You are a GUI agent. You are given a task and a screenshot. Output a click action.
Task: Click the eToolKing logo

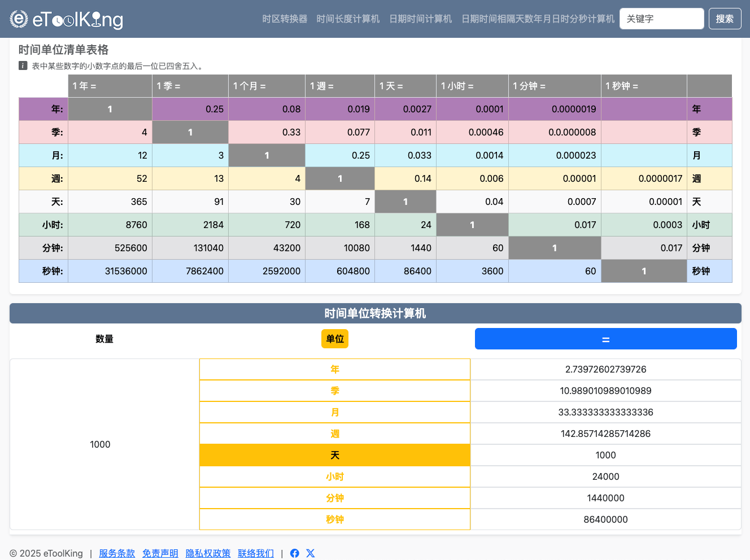[67, 19]
